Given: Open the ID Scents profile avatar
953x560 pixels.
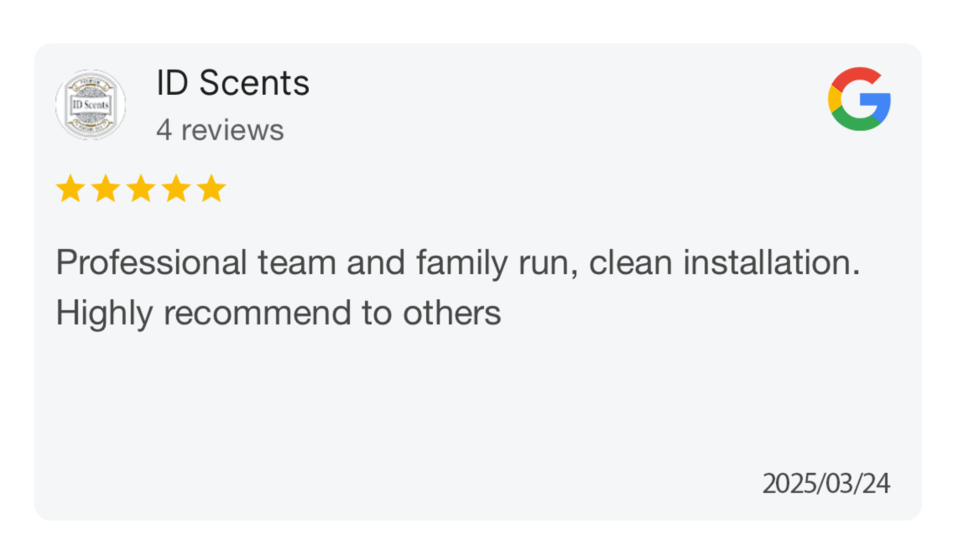Looking at the screenshot, I should (x=90, y=105).
